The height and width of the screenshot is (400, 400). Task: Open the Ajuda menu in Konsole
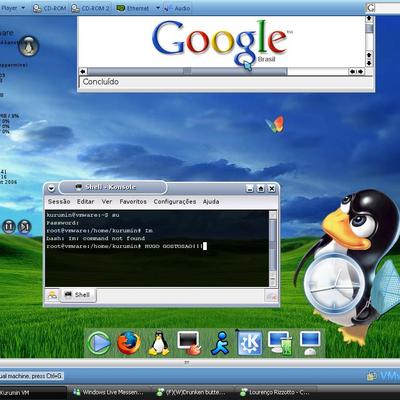(211, 202)
